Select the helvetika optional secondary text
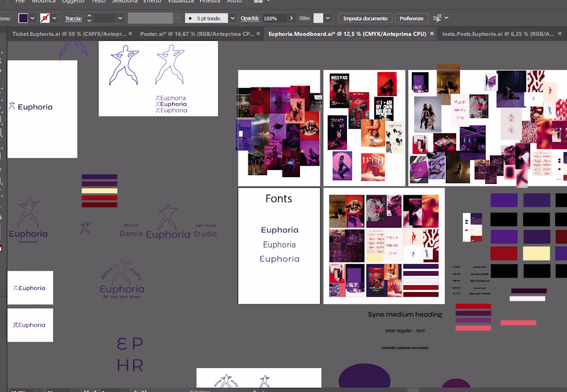This screenshot has height=392, width=567. pyautogui.click(x=405, y=348)
